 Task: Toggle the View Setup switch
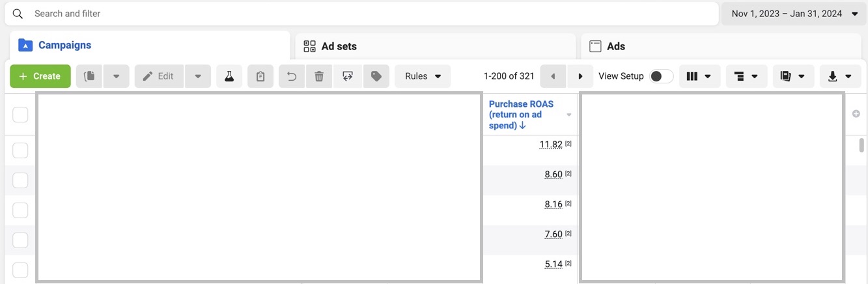[661, 76]
